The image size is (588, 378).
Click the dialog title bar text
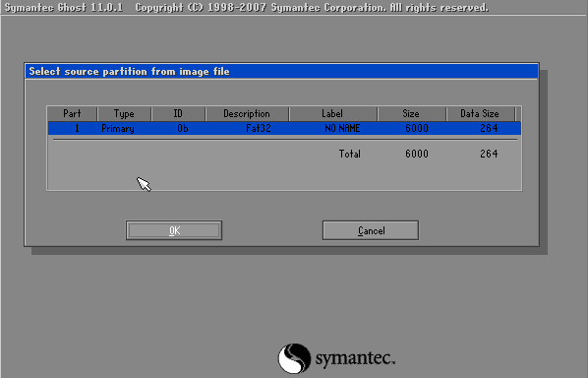coord(130,71)
